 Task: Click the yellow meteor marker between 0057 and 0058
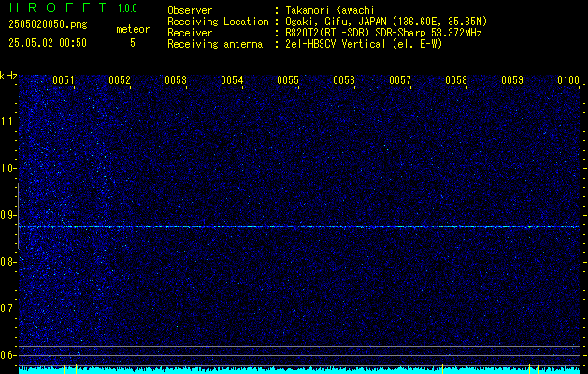[x=442, y=368]
